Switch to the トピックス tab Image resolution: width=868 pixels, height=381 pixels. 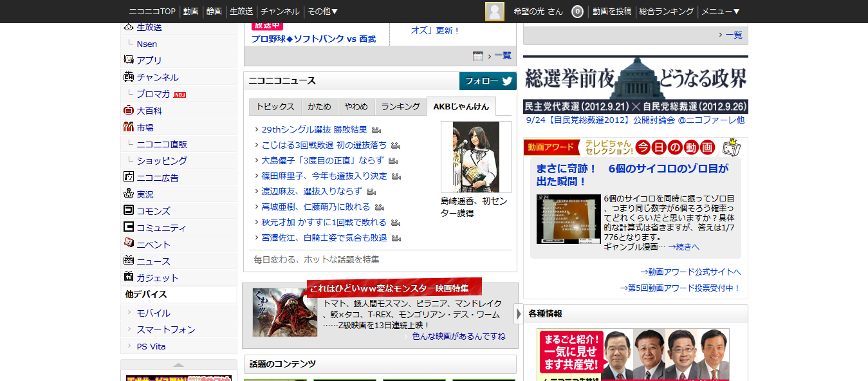coord(275,107)
